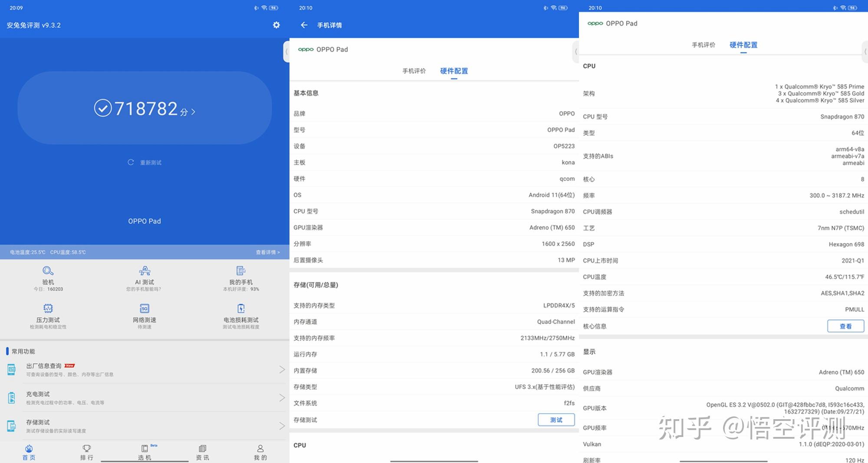Click the LPDDR4X/5 memory type value

coord(559,305)
